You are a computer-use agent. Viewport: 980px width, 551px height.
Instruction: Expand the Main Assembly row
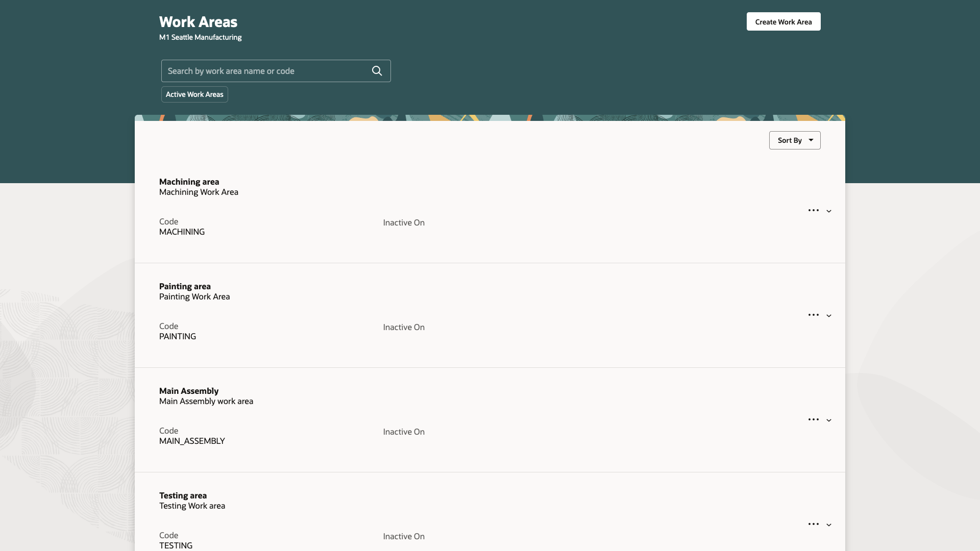tap(829, 420)
